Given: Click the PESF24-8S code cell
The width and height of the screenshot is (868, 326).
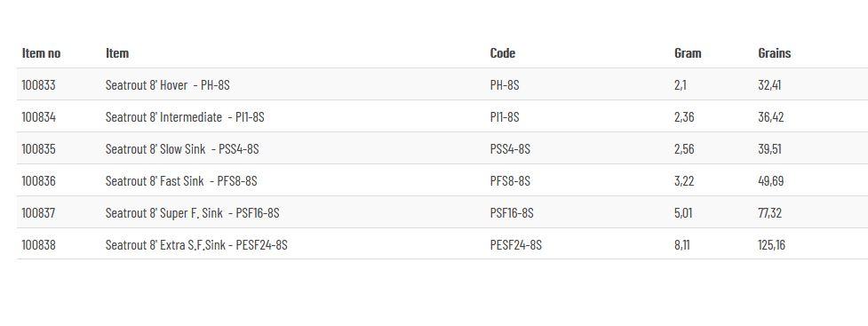Looking at the screenshot, I should pyautogui.click(x=515, y=244).
